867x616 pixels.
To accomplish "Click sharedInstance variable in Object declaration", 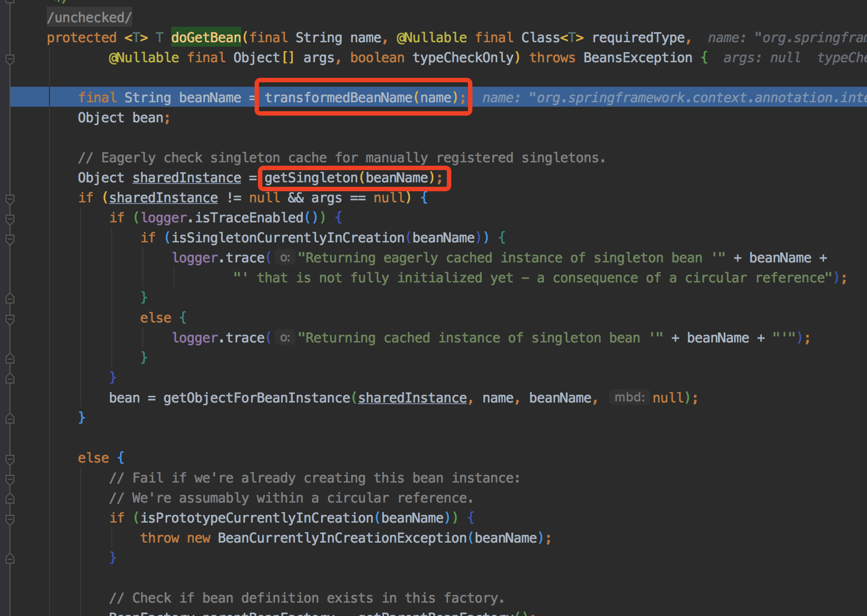I will [187, 177].
